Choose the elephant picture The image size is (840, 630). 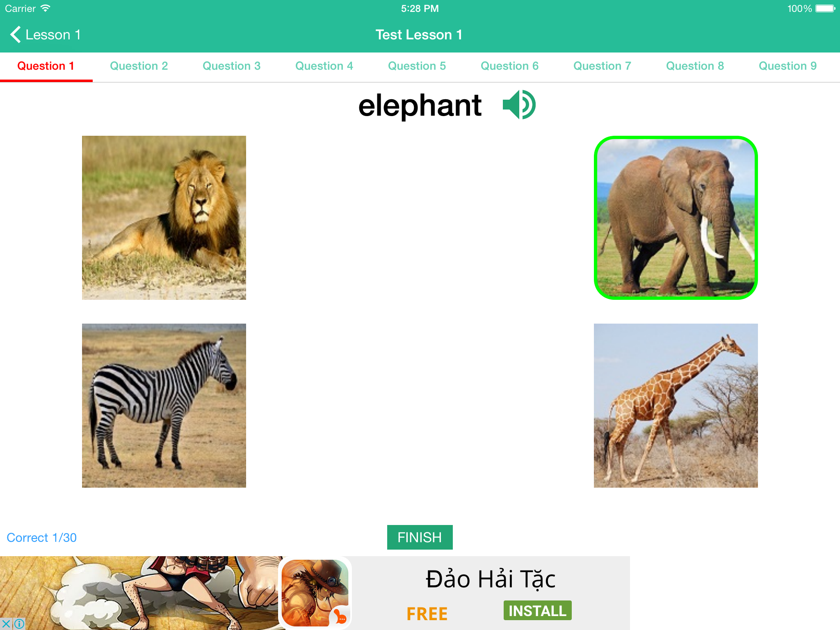click(x=676, y=218)
